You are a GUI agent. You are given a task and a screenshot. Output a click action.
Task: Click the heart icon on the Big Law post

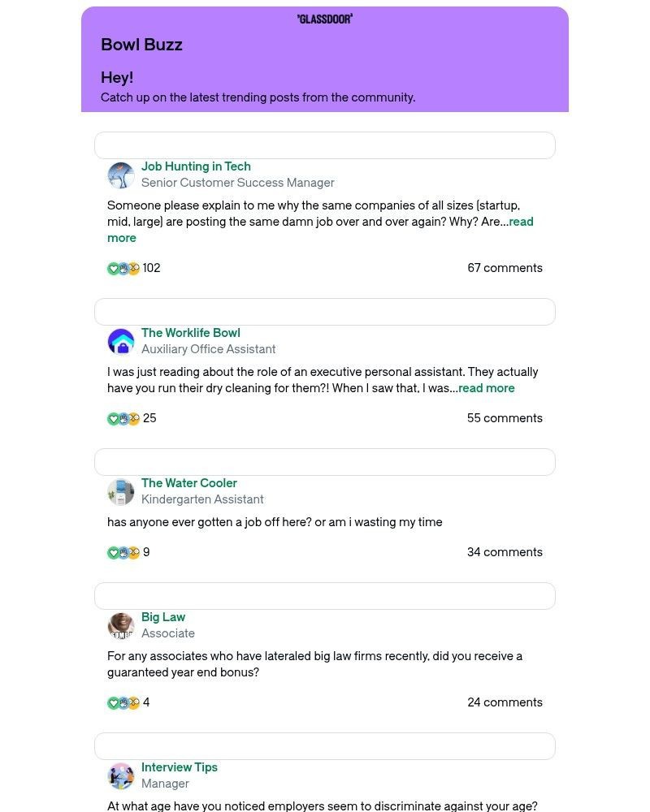click(114, 702)
